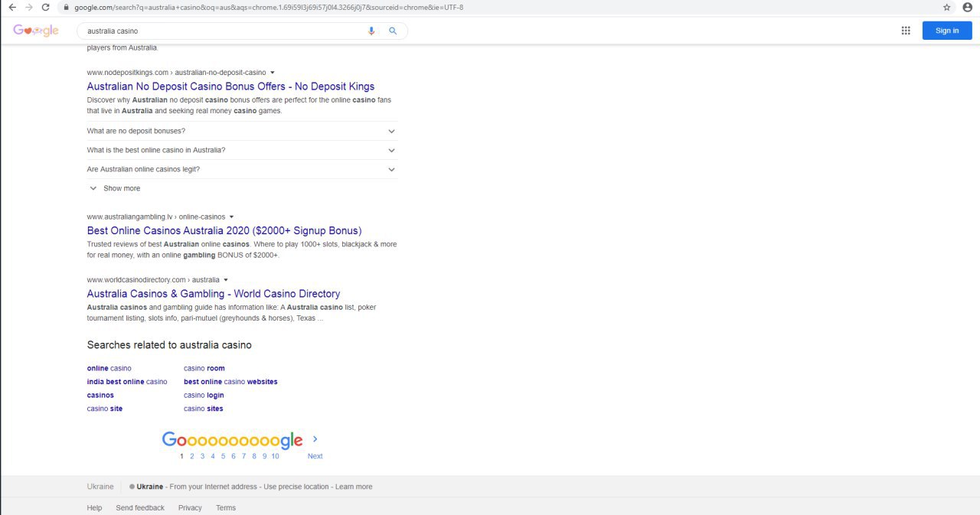Click the address bar URL
The width and height of the screenshot is (980, 515).
point(268,8)
